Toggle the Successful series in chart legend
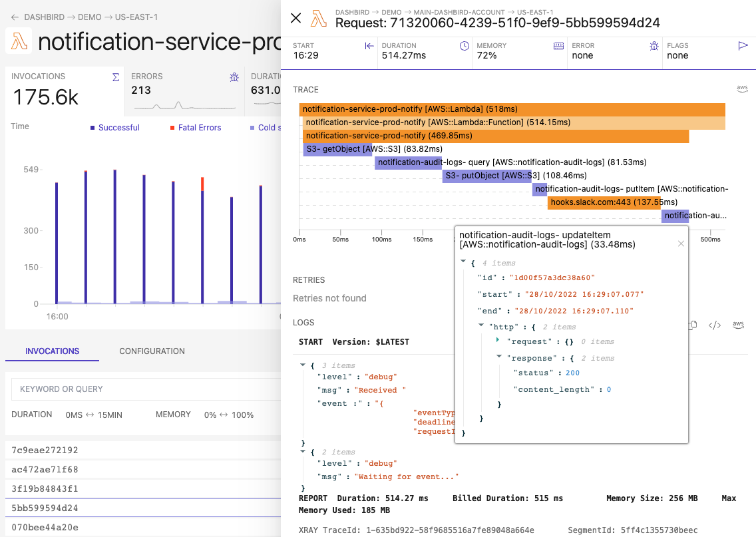Screen dimensions: 756x537 click(x=114, y=128)
